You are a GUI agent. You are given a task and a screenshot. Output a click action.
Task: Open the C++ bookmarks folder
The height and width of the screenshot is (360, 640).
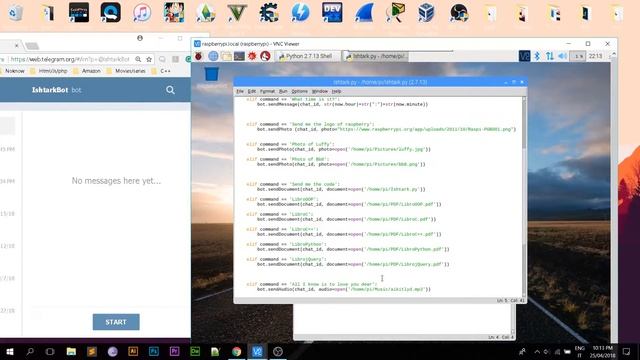coord(161,71)
